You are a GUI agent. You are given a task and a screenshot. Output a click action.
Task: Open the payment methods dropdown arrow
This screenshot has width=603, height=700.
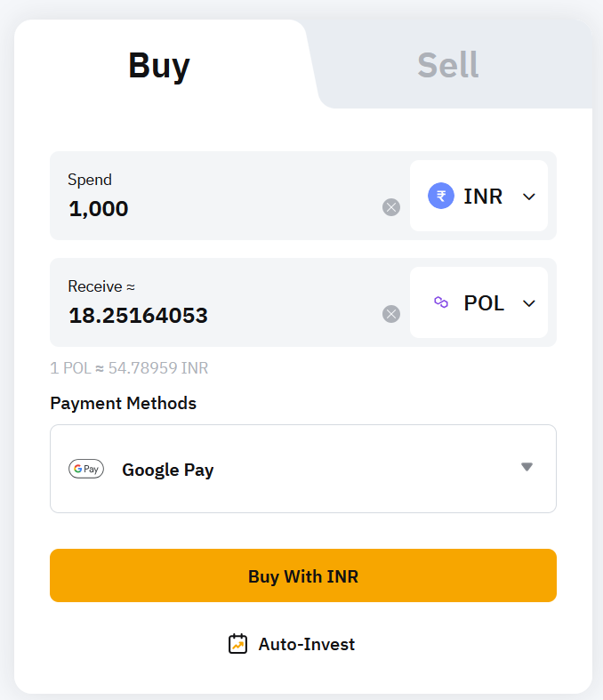point(527,467)
